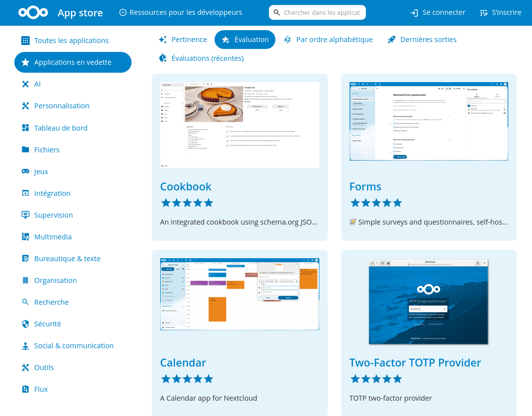The height and width of the screenshot is (416, 532).
Task: Open the Cookbook app screenshot thumbnail
Action: coord(239,126)
